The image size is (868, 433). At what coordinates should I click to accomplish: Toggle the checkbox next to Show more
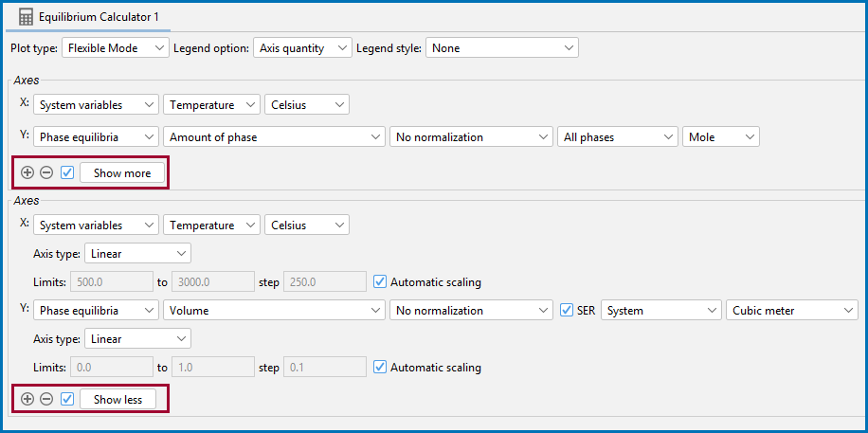point(67,172)
